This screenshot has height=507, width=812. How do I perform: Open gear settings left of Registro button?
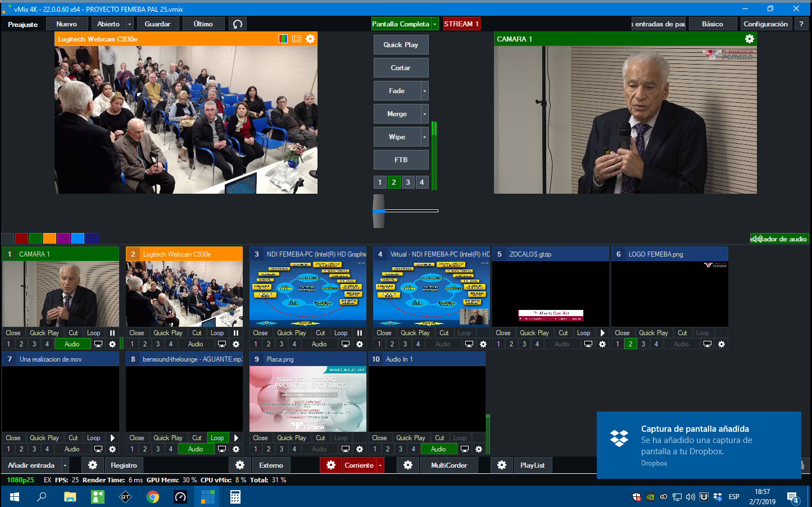tap(93, 465)
